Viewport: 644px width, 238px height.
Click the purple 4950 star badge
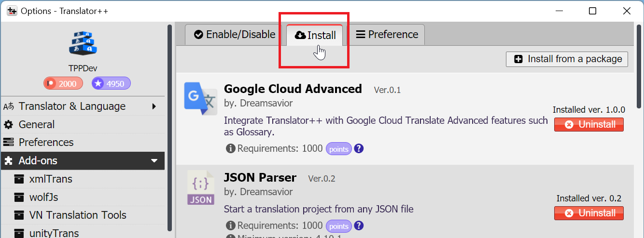(111, 83)
